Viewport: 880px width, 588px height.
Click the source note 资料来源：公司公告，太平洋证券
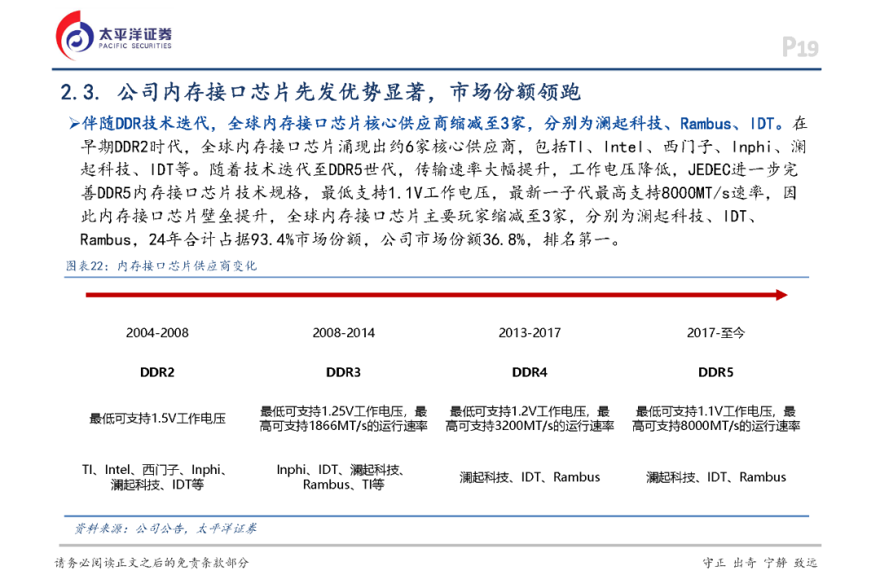pyautogui.click(x=165, y=529)
